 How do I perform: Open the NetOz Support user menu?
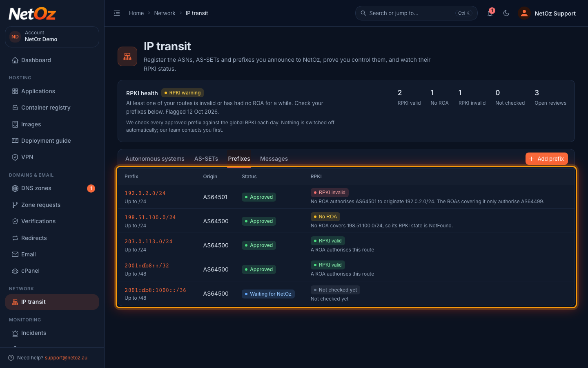[x=547, y=13]
